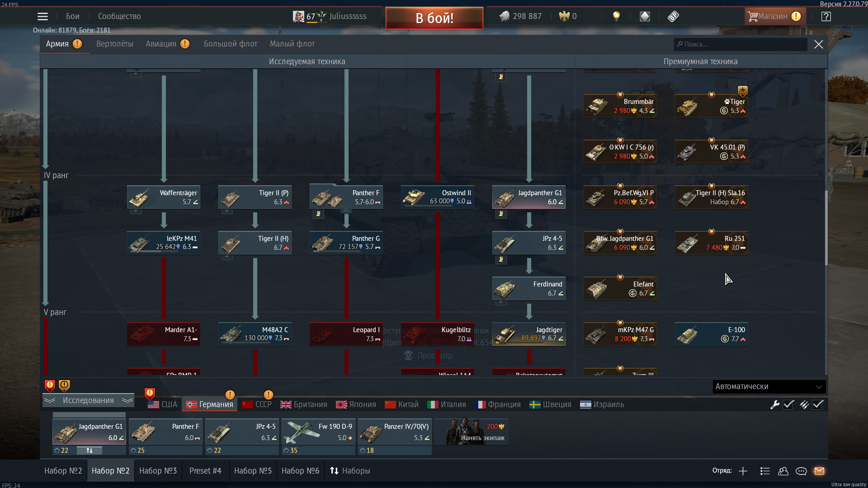
Task: Open squad list icon at the bottom
Action: [x=765, y=471]
